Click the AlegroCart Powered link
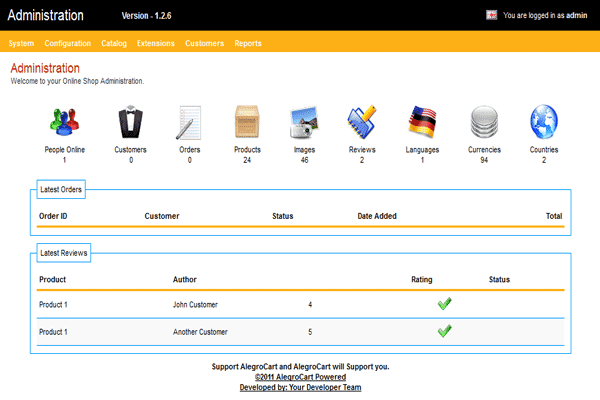Screen dimensions: 600x400 click(x=300, y=377)
